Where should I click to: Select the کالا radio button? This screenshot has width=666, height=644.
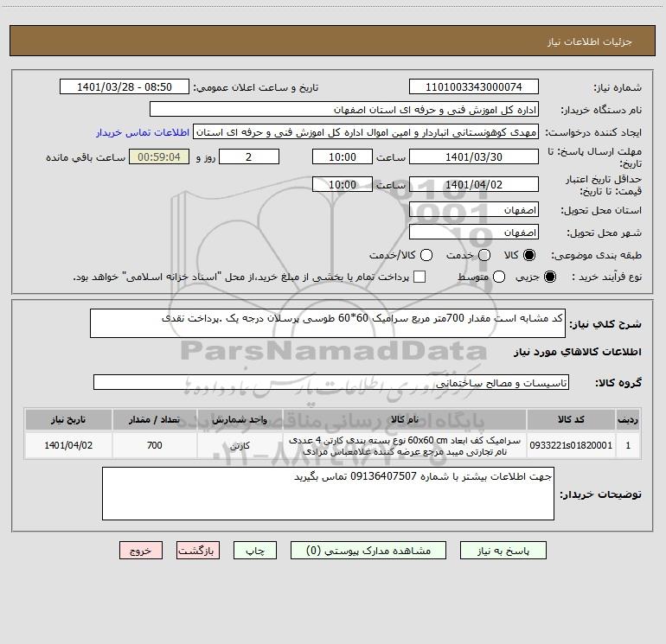coord(529,255)
